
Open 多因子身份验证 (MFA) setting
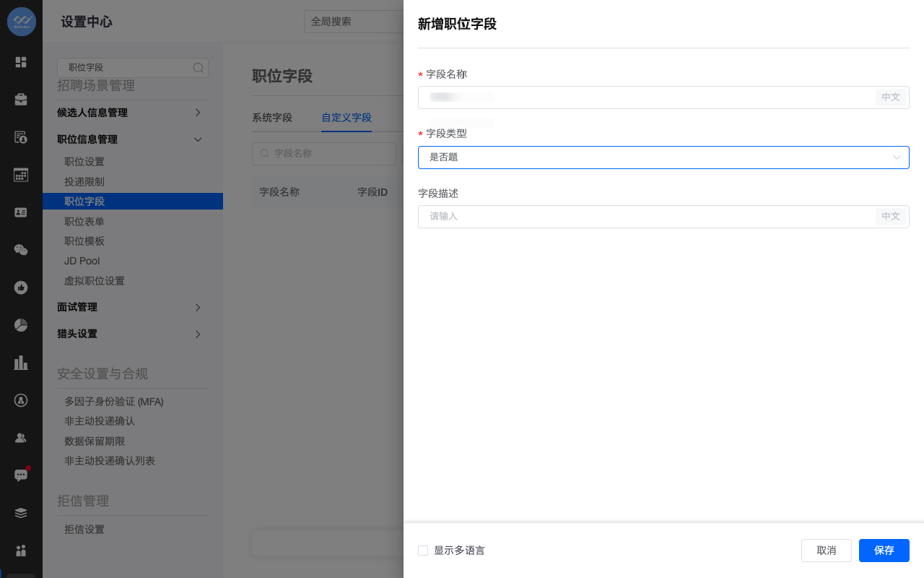[x=114, y=402]
